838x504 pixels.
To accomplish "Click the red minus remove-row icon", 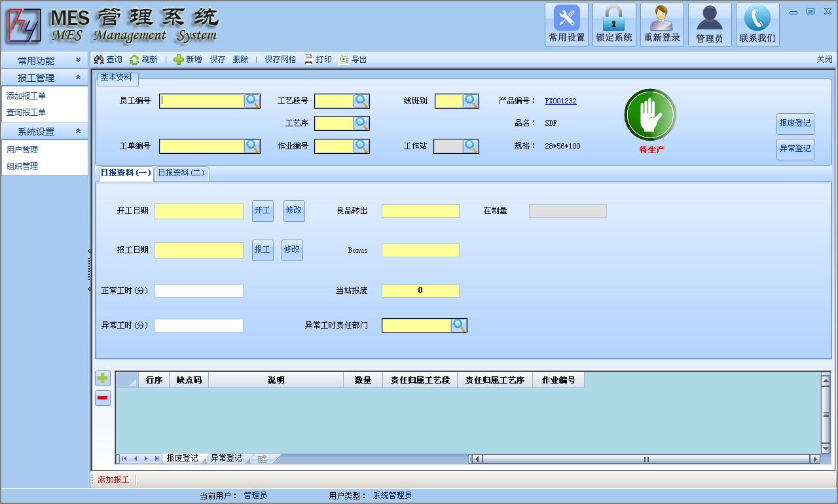I will 103,398.
